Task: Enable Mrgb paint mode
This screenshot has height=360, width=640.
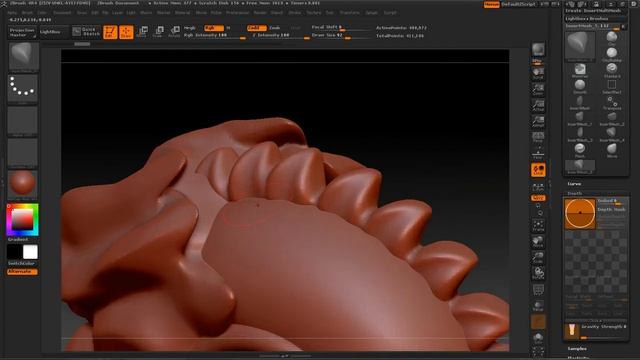Action: (x=190, y=28)
